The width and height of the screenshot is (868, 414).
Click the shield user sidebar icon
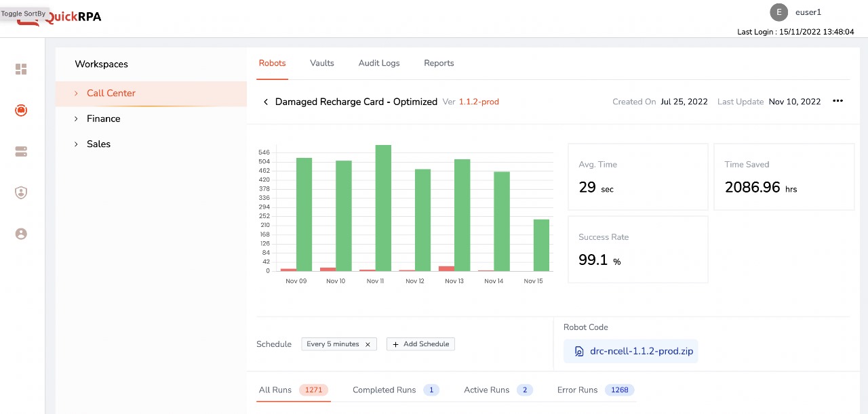point(21,192)
